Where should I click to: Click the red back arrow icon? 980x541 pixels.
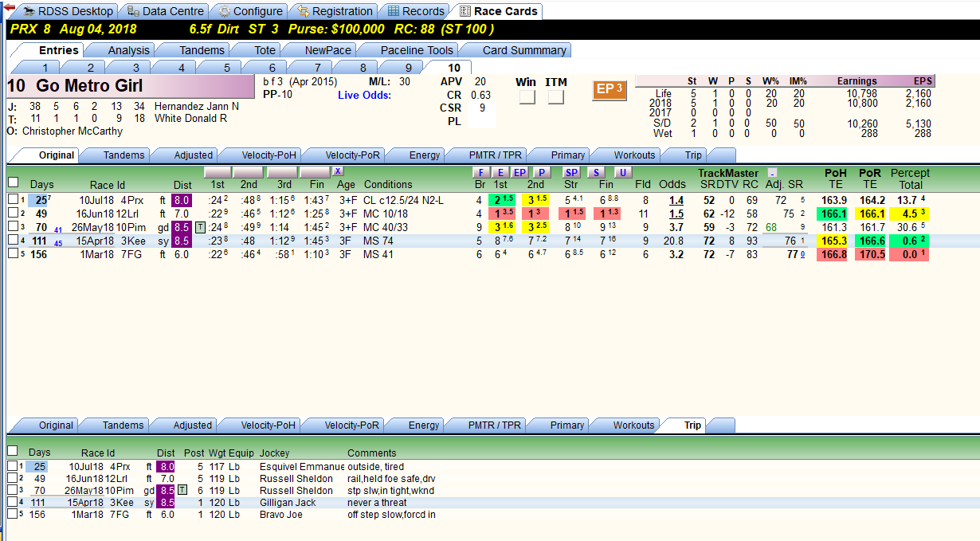[9, 6]
